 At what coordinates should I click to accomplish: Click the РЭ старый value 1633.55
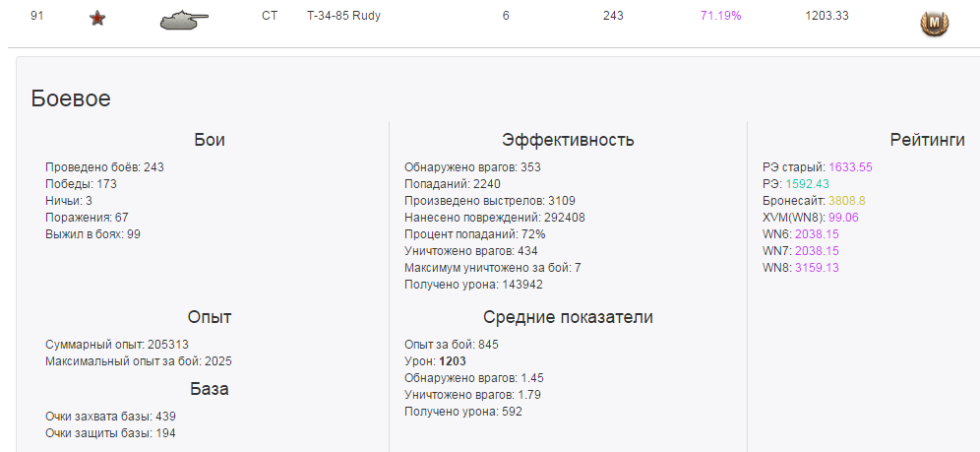click(x=851, y=167)
